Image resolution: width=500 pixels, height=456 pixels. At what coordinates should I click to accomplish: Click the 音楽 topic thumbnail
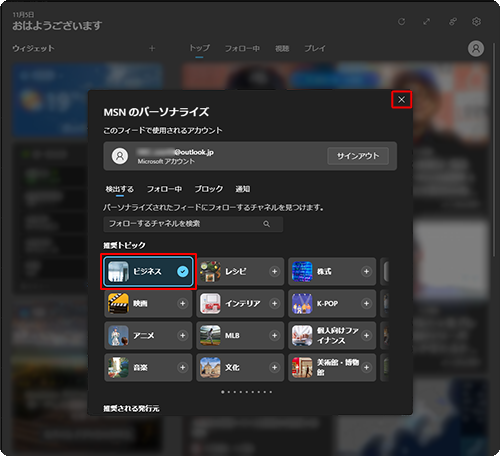pyautogui.click(x=118, y=368)
